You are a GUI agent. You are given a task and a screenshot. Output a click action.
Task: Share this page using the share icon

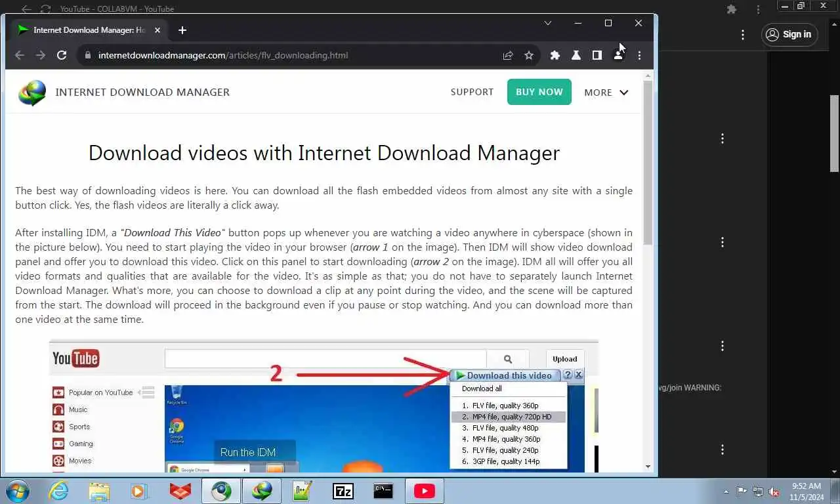[508, 55]
